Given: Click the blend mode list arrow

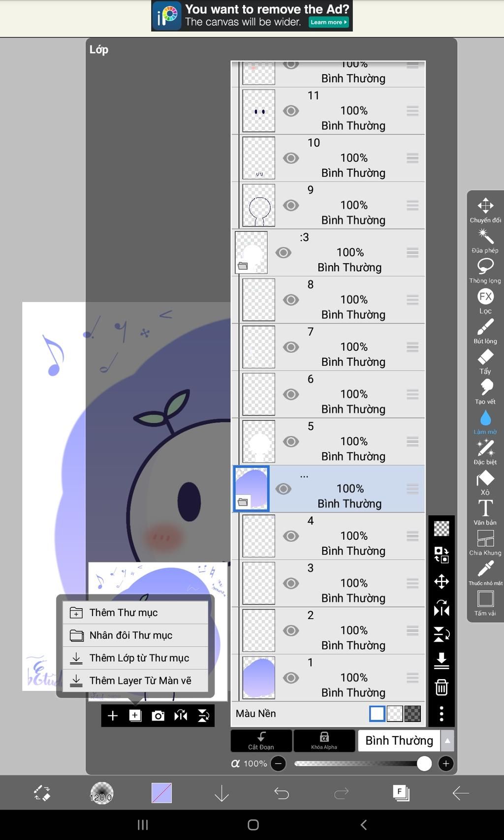Looking at the screenshot, I should 447,741.
